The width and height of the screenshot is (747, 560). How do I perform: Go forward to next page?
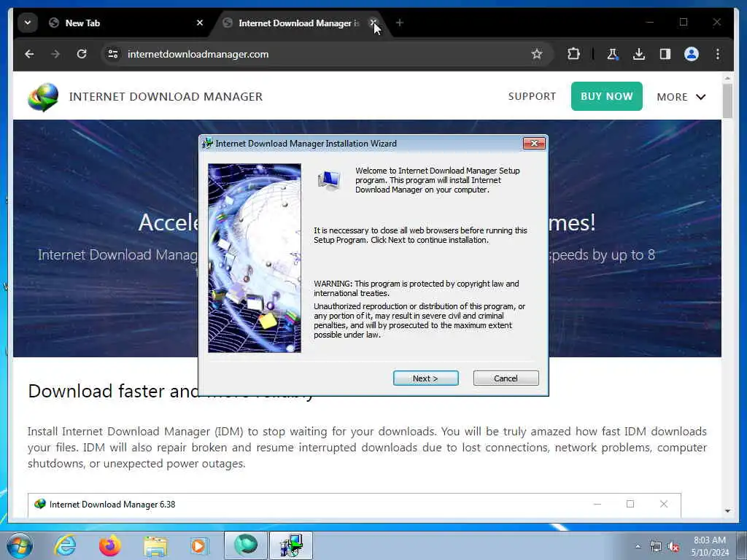pos(55,54)
